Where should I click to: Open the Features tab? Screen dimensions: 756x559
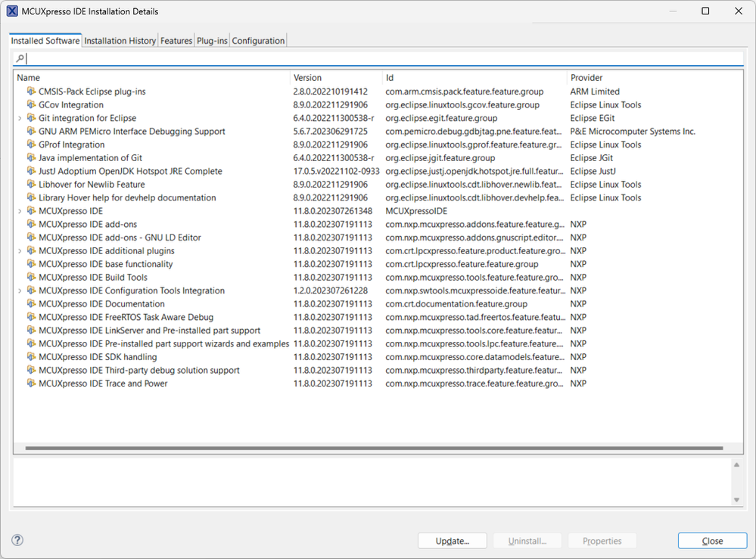coord(176,41)
